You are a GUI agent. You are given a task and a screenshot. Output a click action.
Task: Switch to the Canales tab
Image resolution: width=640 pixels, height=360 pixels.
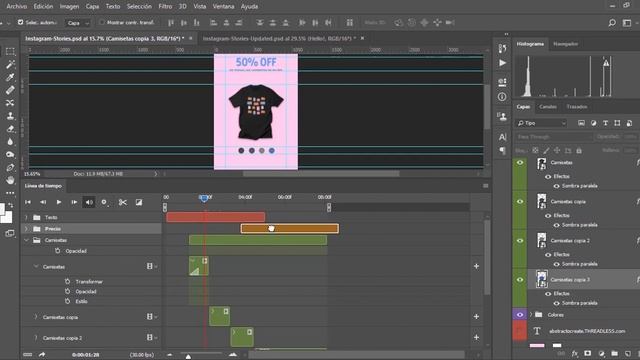tap(548, 107)
